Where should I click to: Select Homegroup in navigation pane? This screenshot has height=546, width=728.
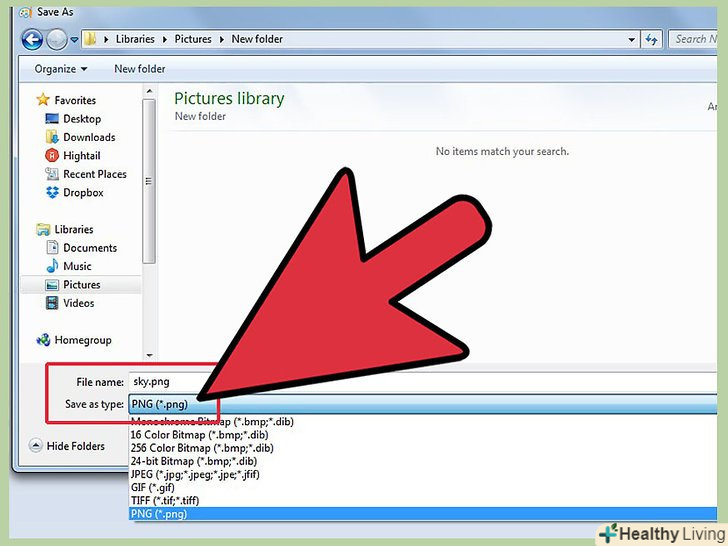(83, 340)
